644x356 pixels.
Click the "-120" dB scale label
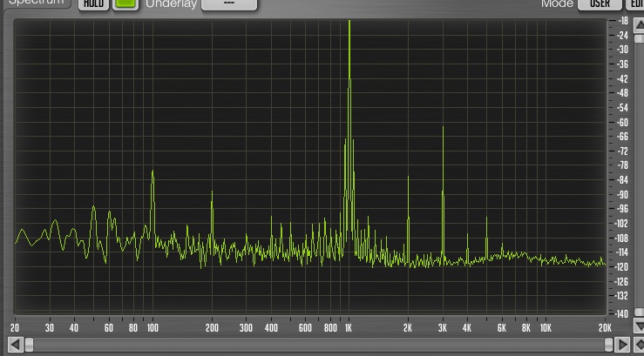(622, 267)
